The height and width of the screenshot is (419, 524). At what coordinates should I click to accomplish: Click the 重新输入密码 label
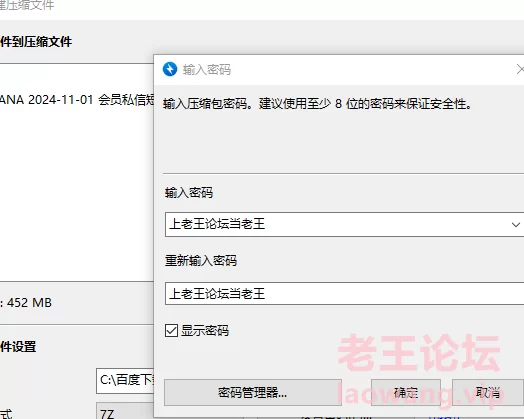click(x=201, y=261)
